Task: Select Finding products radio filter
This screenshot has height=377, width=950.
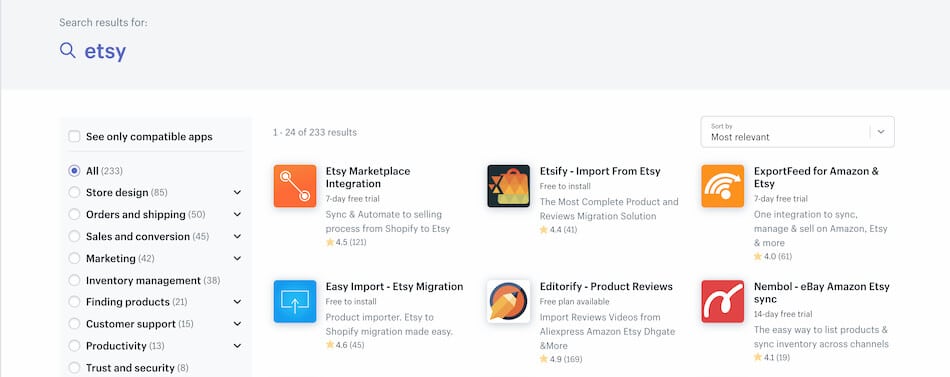Action: [x=74, y=302]
